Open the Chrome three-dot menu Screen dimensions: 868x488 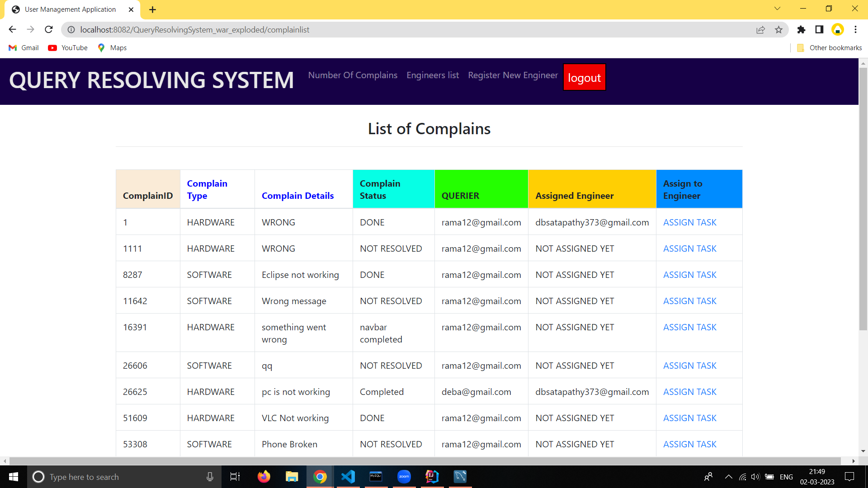pyautogui.click(x=855, y=30)
